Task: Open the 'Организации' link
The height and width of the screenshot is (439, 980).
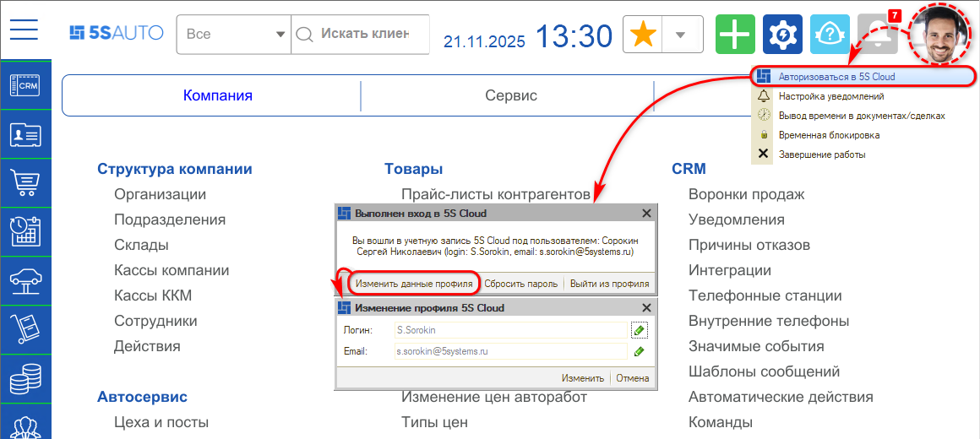Action: tap(160, 194)
